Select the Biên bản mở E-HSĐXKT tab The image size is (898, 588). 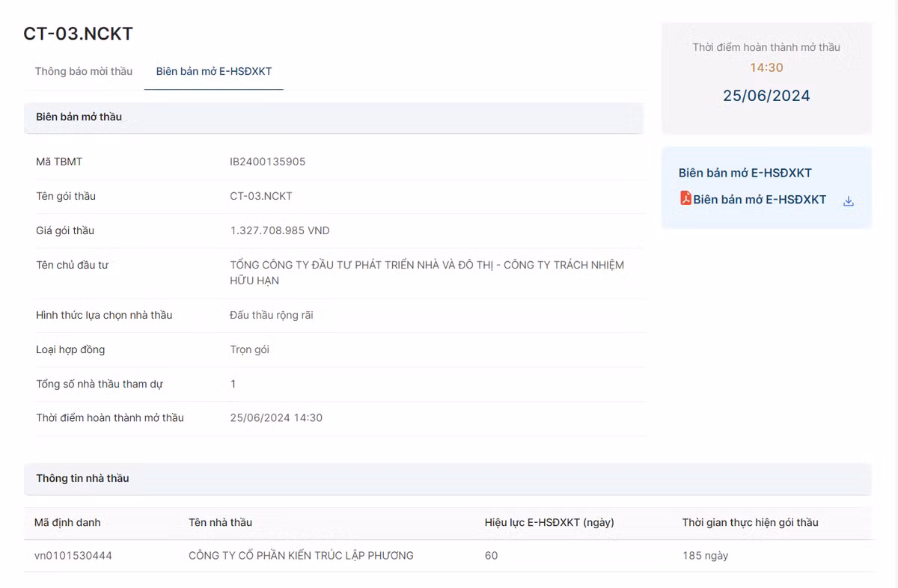213,71
